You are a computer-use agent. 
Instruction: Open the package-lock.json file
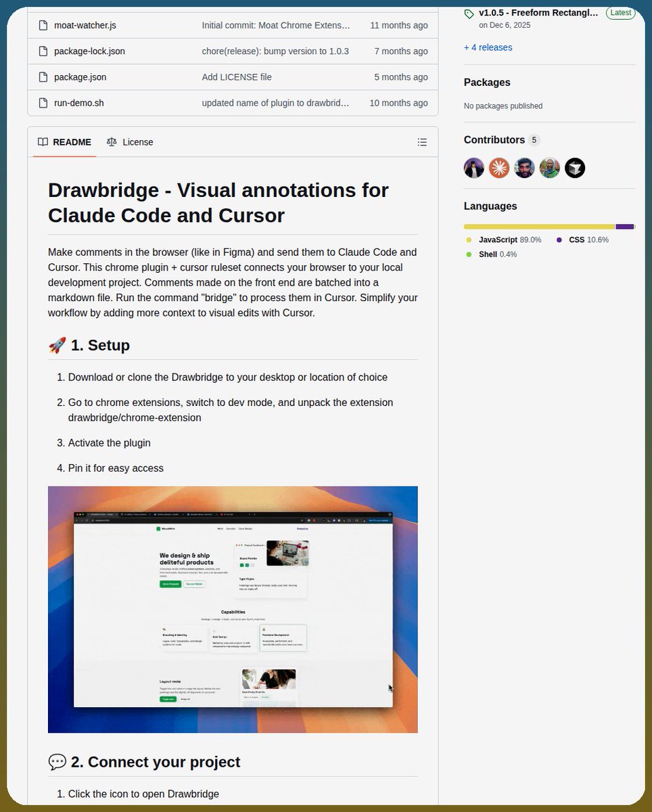coord(89,51)
